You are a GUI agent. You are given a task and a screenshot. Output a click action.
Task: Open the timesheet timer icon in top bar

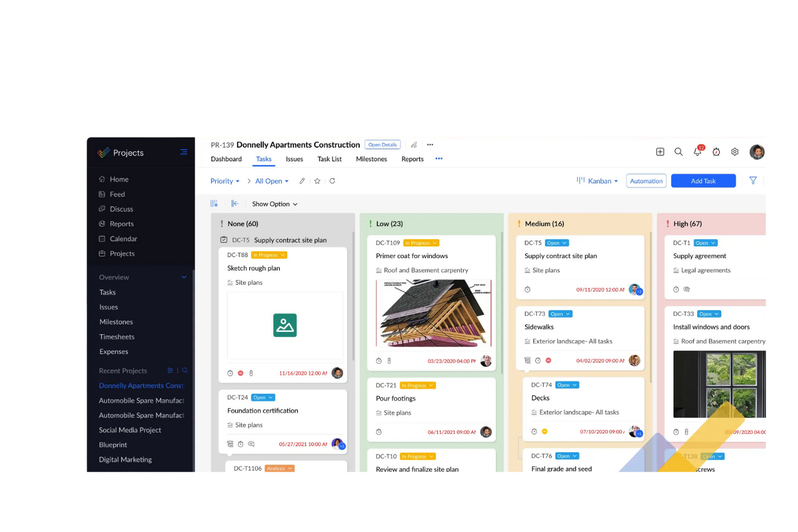coord(716,152)
